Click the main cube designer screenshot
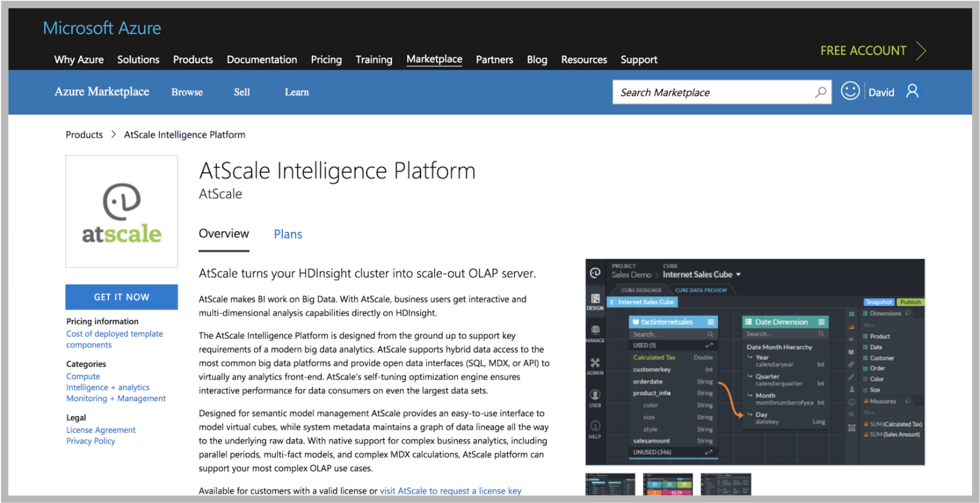980x503 pixels. click(755, 362)
